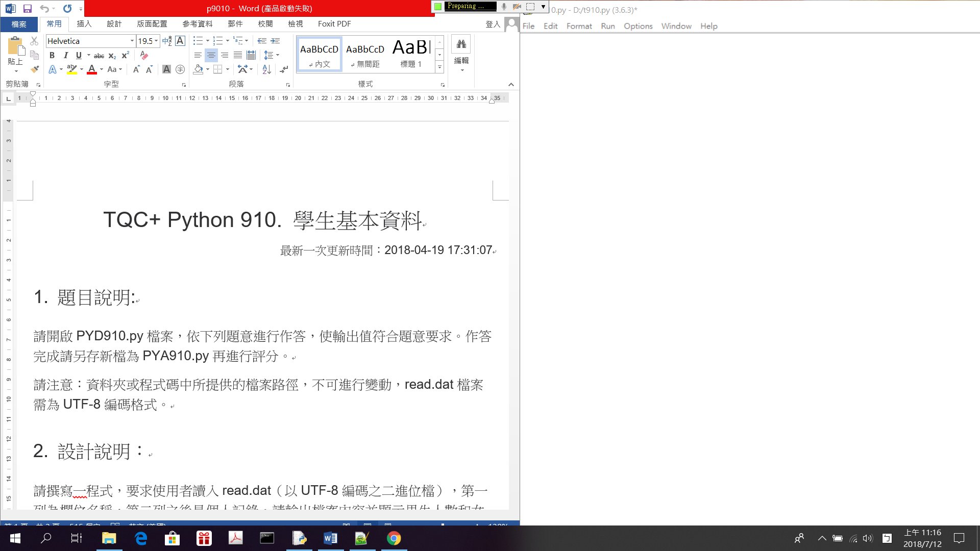Viewport: 980px width, 551px height.
Task: Open the 檔案 (File) tab
Action: 19,24
